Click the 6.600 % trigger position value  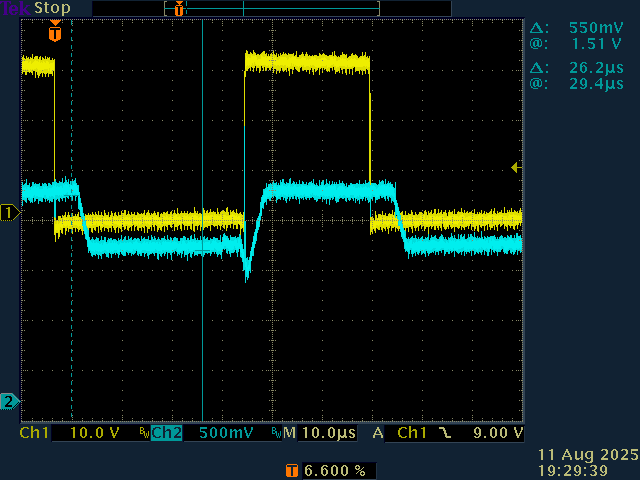[334, 469]
